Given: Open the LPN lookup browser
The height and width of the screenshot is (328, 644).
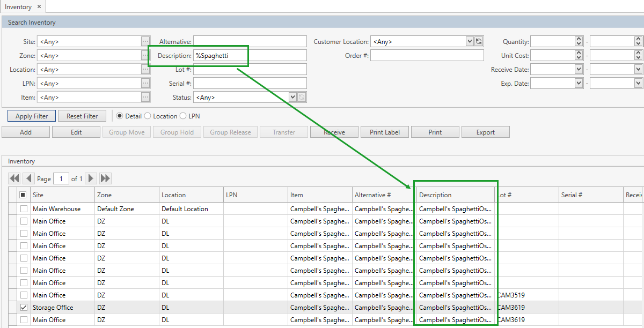Looking at the screenshot, I should point(145,83).
